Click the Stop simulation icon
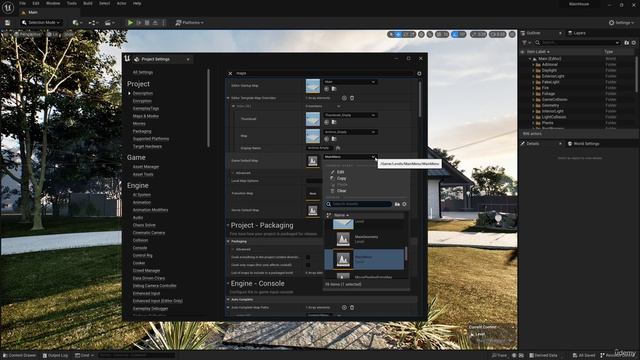Viewport: 640px width, 360px height. click(x=147, y=23)
